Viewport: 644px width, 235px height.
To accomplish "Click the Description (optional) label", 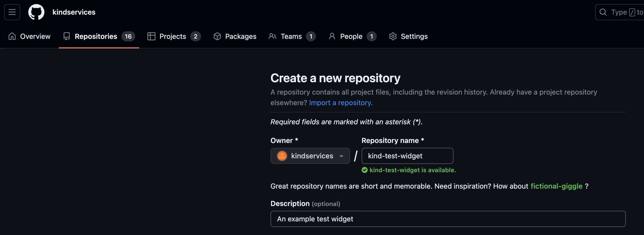I will 305,203.
